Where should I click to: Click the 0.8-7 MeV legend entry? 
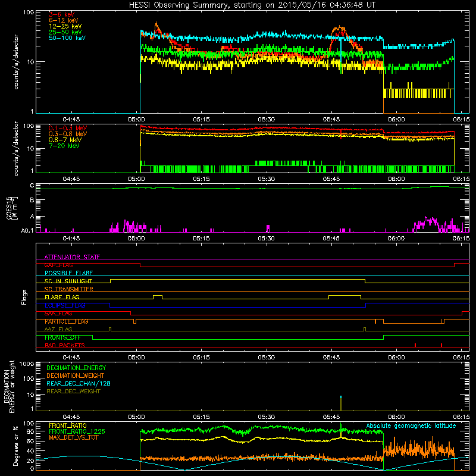(x=65, y=140)
